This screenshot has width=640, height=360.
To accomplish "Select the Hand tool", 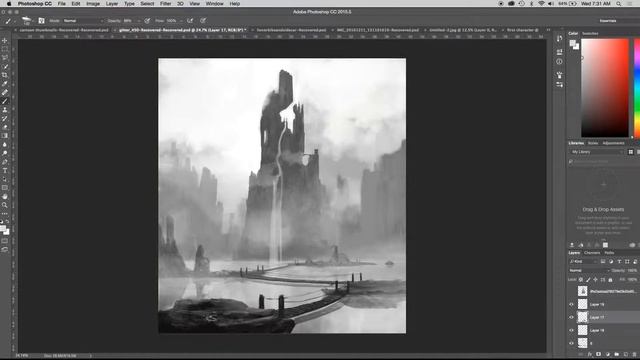I will [5, 196].
